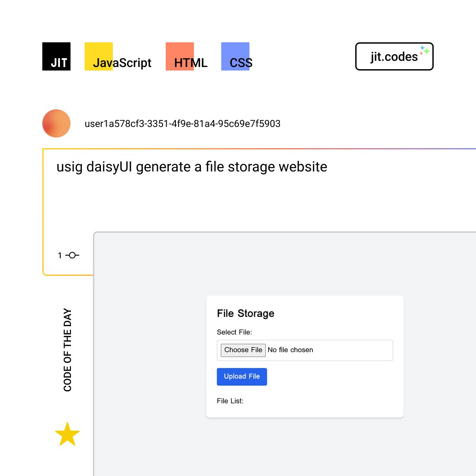This screenshot has width=476, height=476.
Task: Open the user1a578cf3-3351-4f9e-81a4-95c69e7f5903 profile link
Action: [182, 123]
